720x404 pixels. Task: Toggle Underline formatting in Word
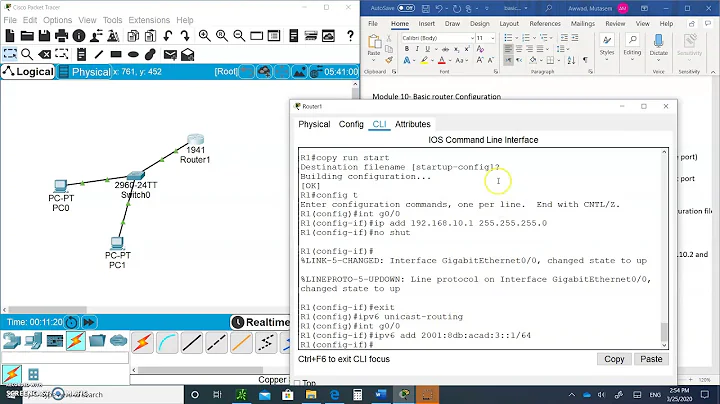428,49
